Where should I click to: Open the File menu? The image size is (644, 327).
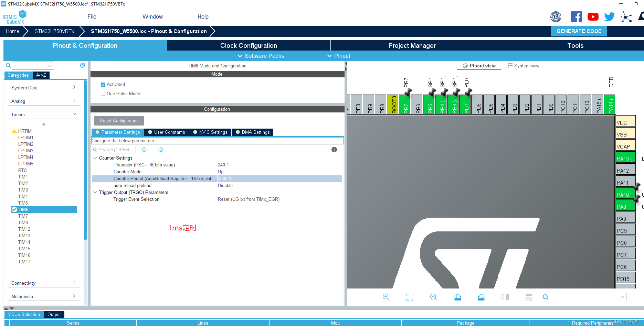tap(92, 17)
